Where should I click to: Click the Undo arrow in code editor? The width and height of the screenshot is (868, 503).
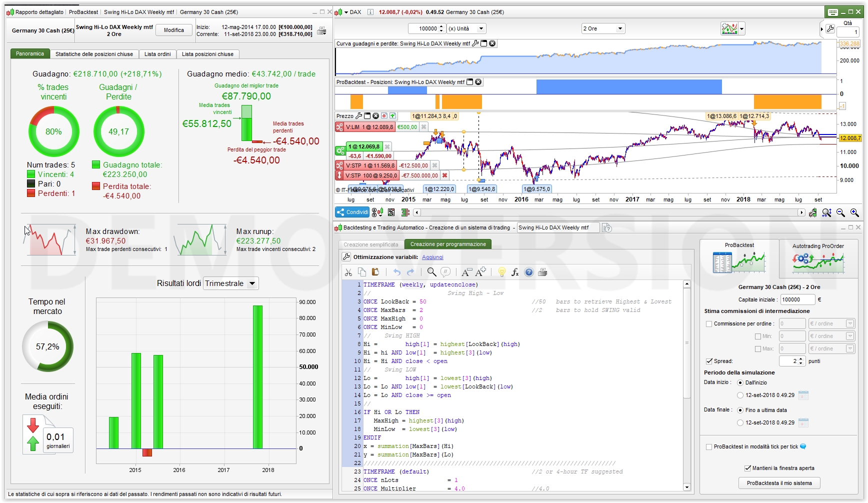coord(397,272)
